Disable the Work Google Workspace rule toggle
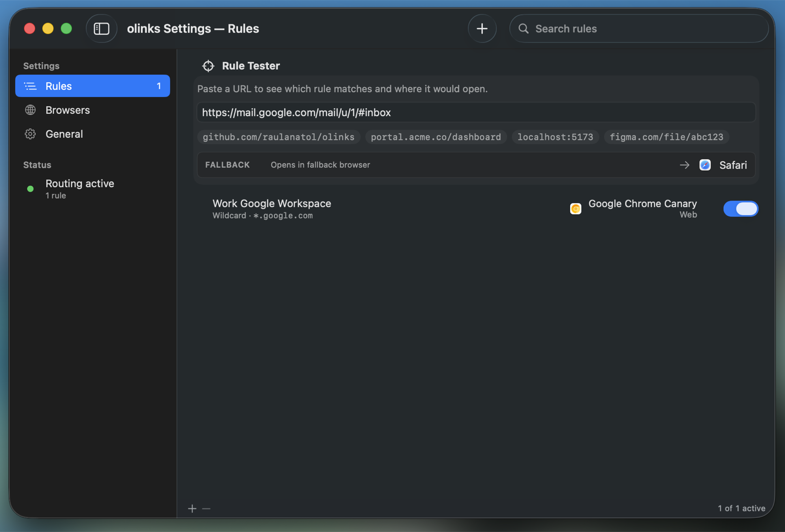 [x=741, y=209]
